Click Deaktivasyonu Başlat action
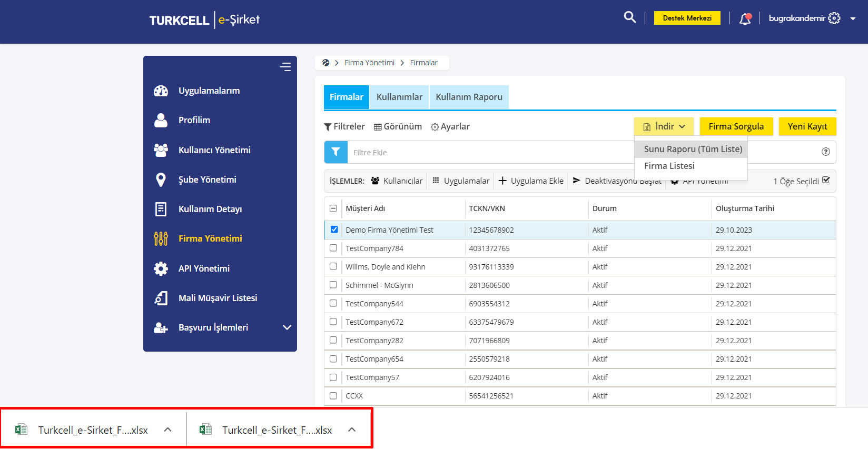 coord(617,181)
